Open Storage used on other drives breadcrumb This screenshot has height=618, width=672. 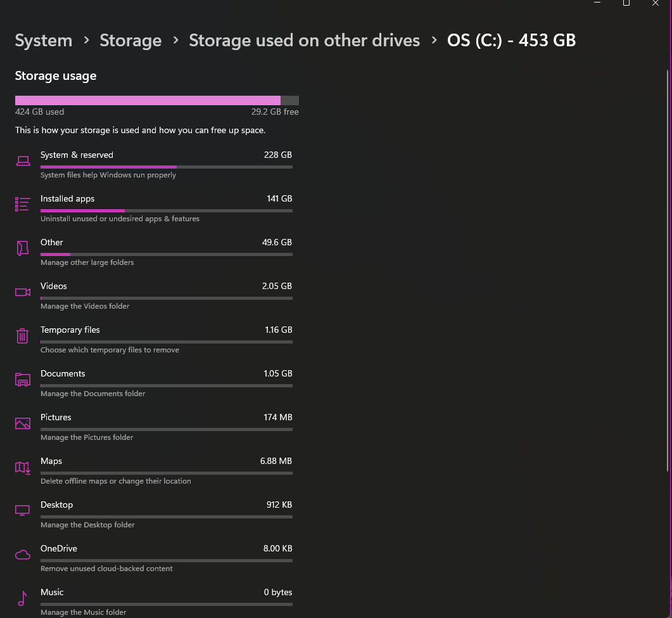[304, 41]
